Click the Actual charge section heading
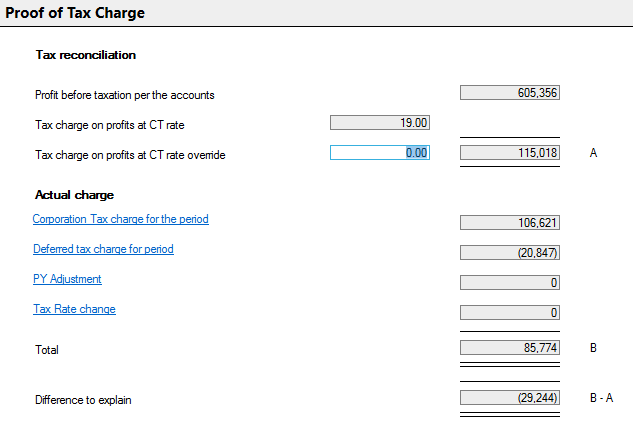 [74, 195]
